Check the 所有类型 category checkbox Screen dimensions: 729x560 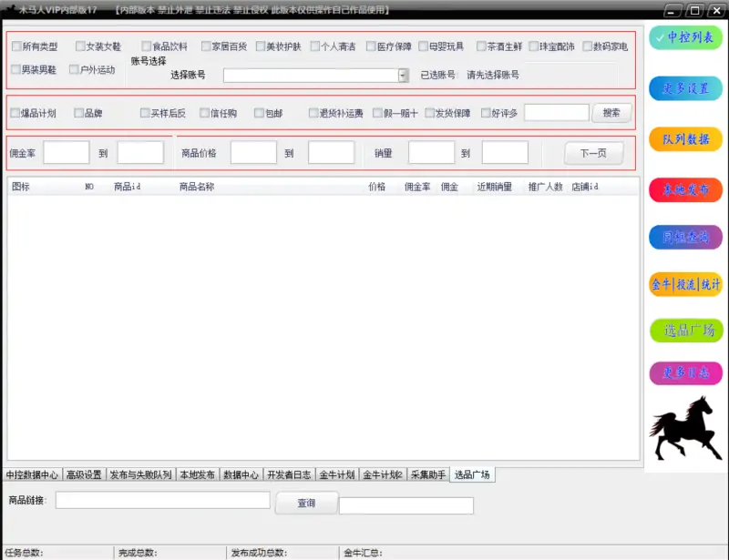[x=15, y=46]
